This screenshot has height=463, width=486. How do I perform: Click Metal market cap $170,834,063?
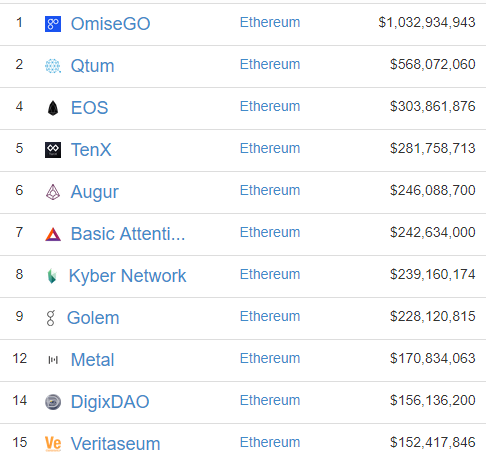pos(432,358)
